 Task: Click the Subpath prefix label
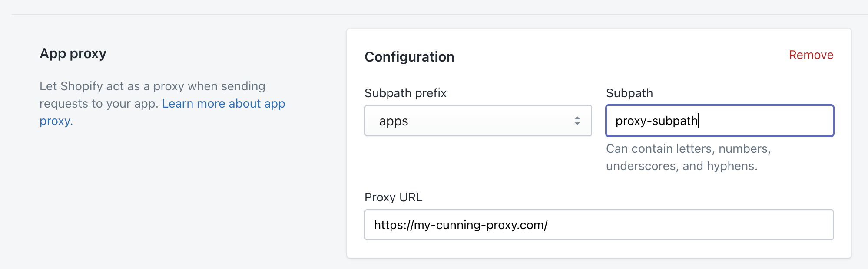tap(405, 93)
